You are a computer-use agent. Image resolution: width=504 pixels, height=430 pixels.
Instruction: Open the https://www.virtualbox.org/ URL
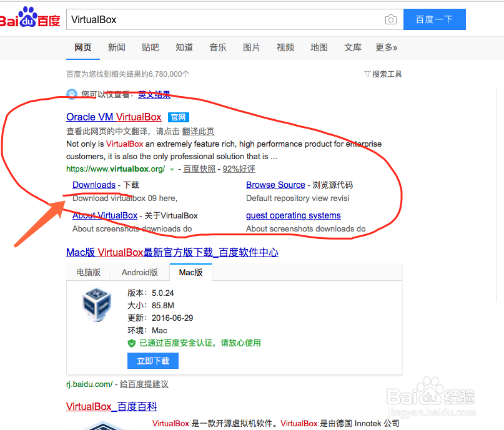[x=116, y=169]
